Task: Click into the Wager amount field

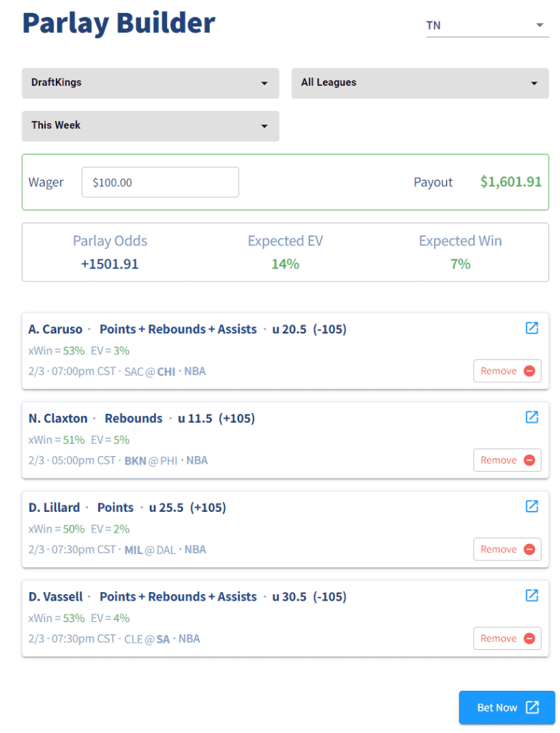Action: point(160,183)
